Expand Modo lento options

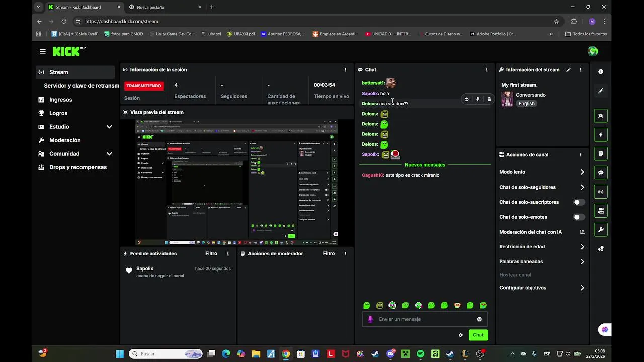tap(582, 172)
